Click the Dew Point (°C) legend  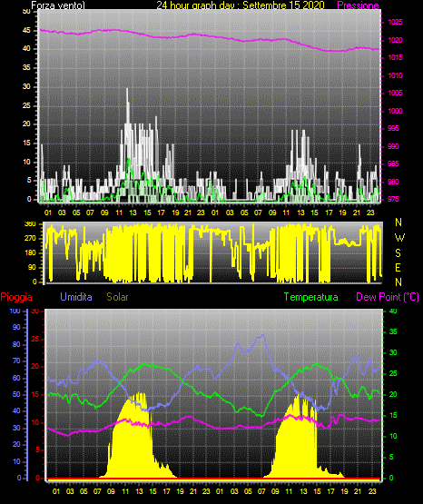click(388, 297)
